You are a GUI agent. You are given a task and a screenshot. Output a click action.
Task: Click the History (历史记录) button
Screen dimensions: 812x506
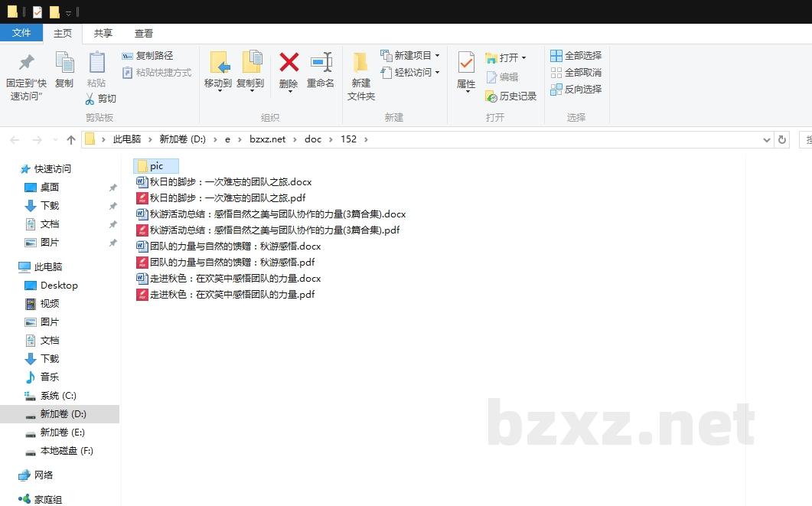[x=511, y=96]
